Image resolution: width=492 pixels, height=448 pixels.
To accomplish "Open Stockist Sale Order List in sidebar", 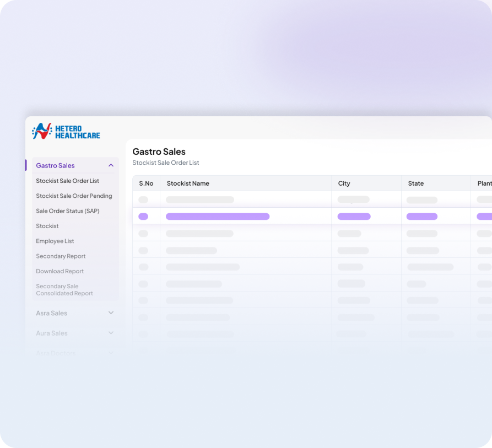I will [67, 181].
